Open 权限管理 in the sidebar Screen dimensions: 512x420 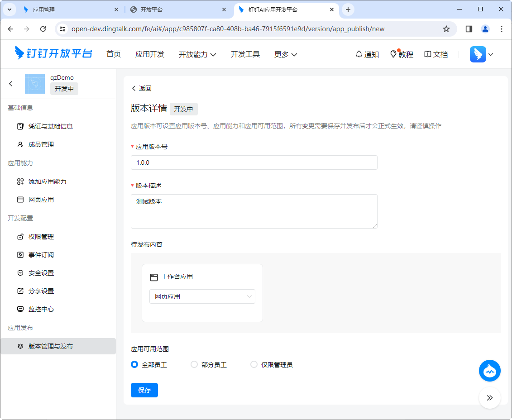point(41,237)
